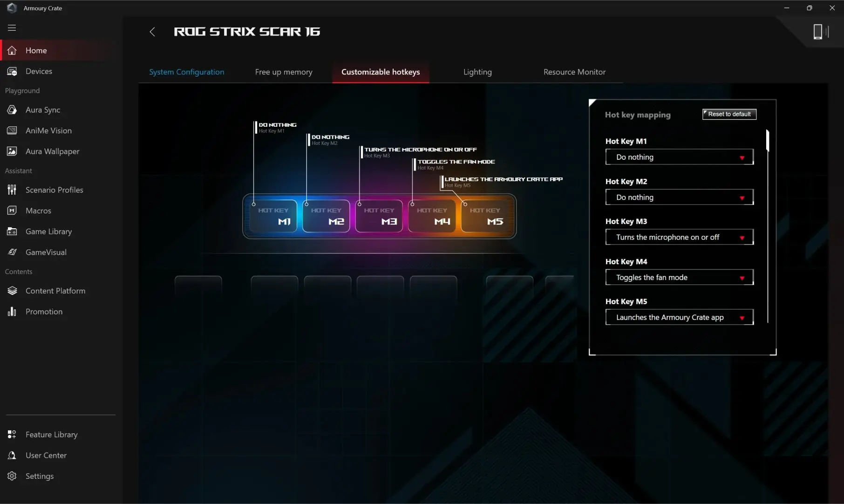
Task: Open the Hot Key M5 Armoury Crate dropdown
Action: pos(679,317)
